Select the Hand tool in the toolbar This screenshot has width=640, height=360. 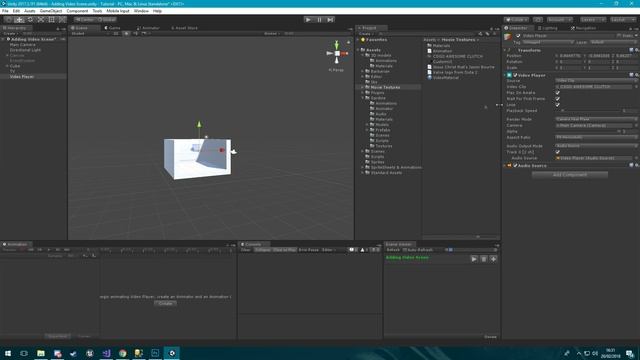click(x=9, y=20)
